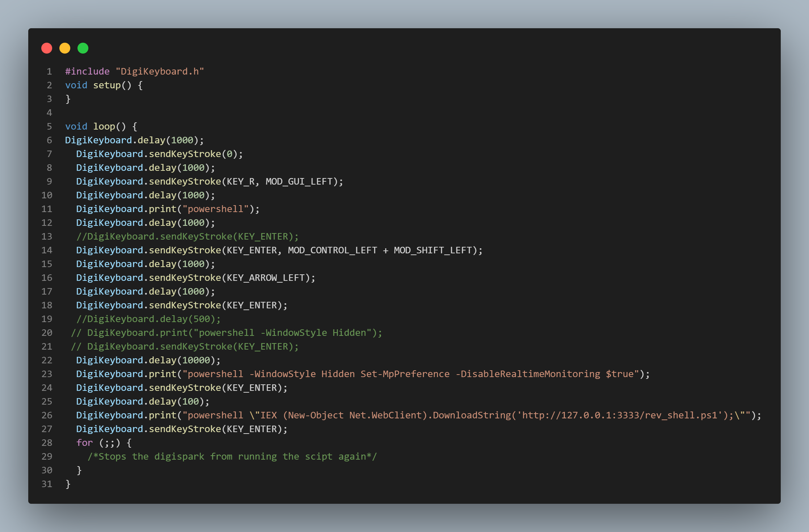Click the "powershell" string on line 11

pos(215,209)
